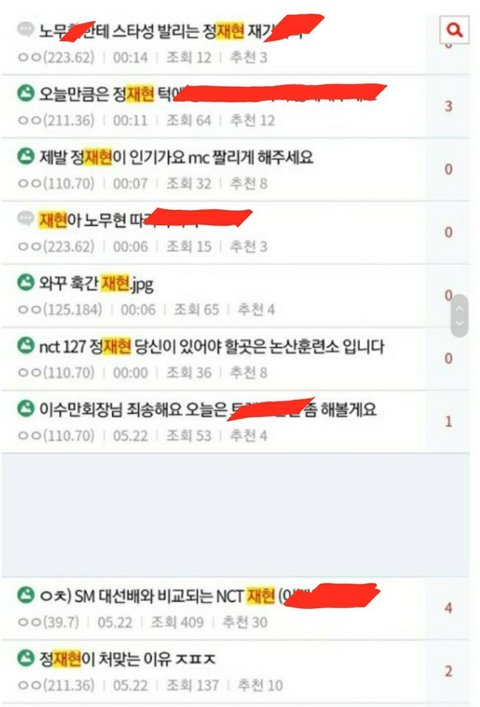Open post nct 127 정재현 당신이 있어야 할곳은
The width and height of the screenshot is (480, 707).
point(212,347)
